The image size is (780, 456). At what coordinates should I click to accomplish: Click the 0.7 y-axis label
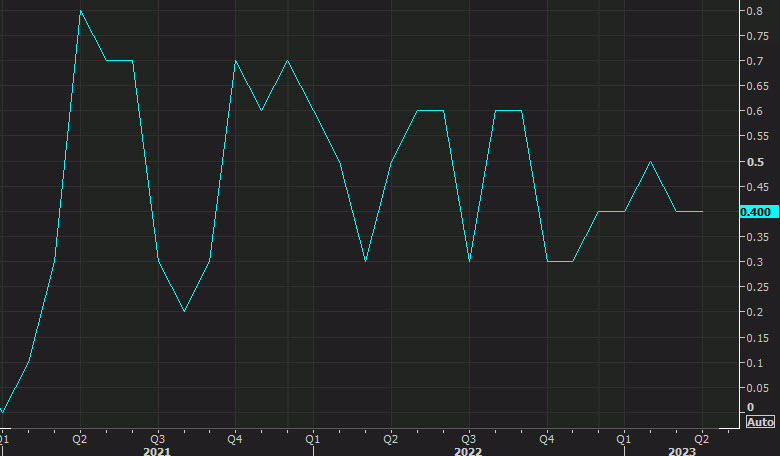[755, 61]
